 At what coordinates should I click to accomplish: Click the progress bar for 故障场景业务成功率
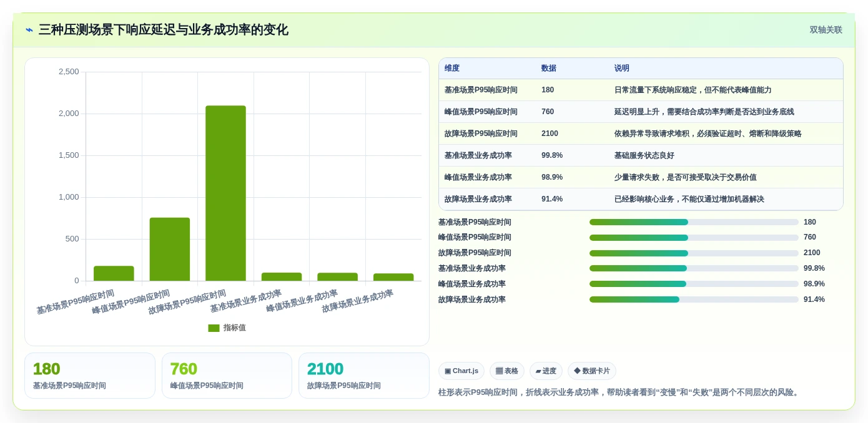click(694, 299)
